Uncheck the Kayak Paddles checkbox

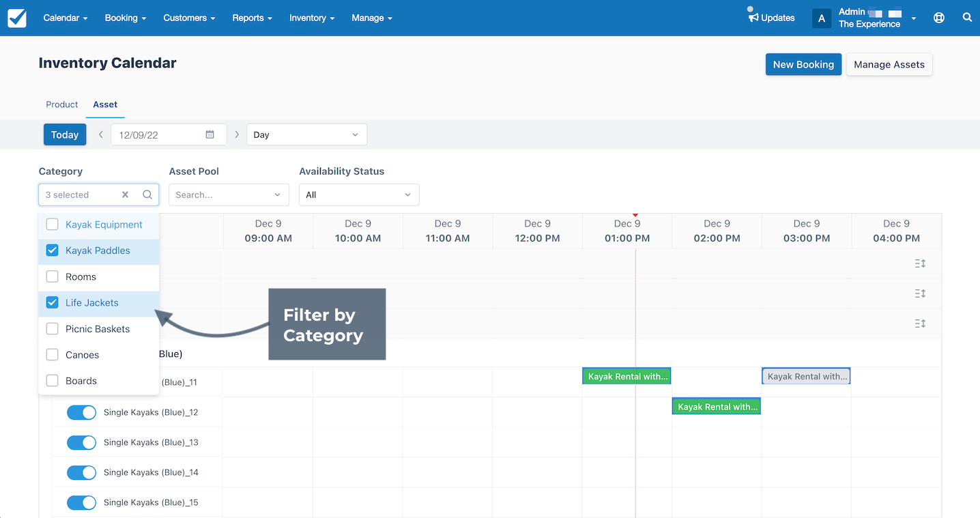coord(52,250)
